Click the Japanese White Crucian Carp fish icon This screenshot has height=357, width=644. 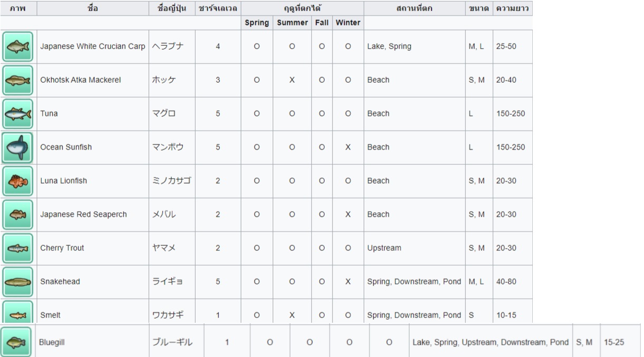[x=17, y=46]
